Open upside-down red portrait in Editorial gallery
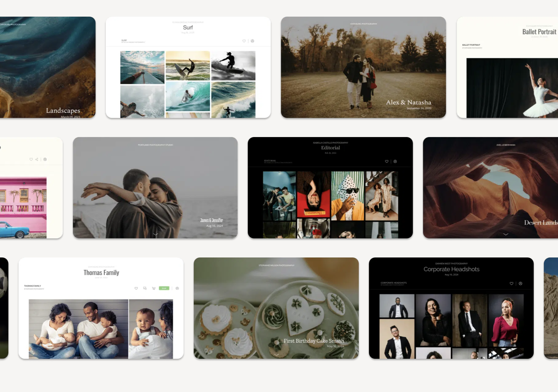The height and width of the screenshot is (392, 558). click(314, 194)
